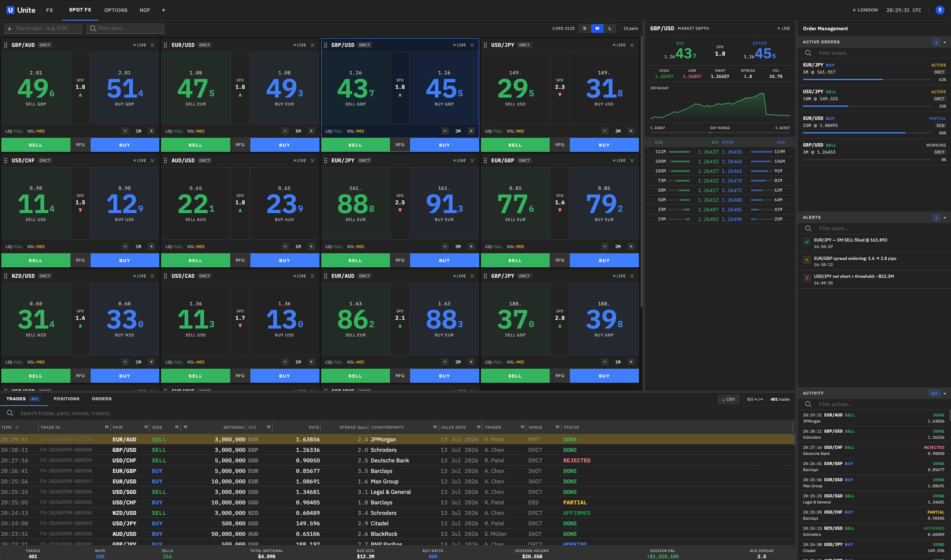The height and width of the screenshot is (560, 951).
Task: Click RFQ on the USD/CHF card
Action: tap(80, 260)
